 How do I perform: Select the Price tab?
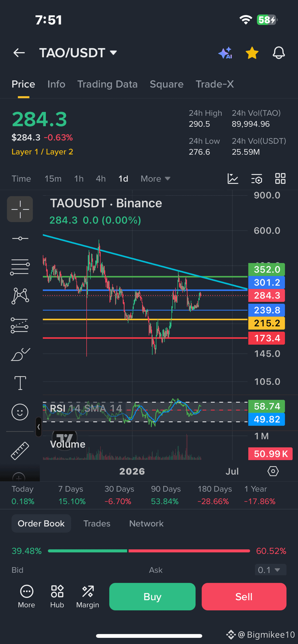(23, 84)
